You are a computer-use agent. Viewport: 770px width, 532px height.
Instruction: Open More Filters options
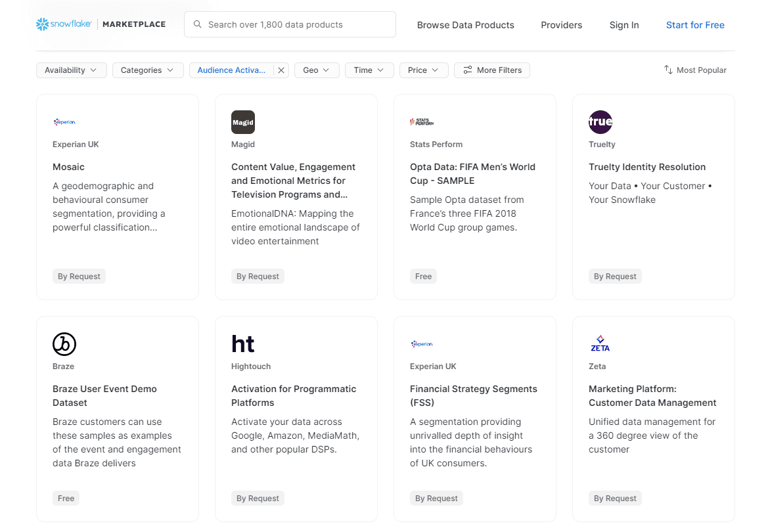[491, 70]
